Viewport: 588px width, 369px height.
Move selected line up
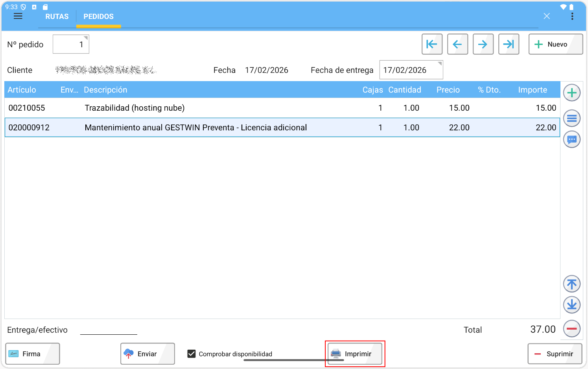tap(571, 284)
